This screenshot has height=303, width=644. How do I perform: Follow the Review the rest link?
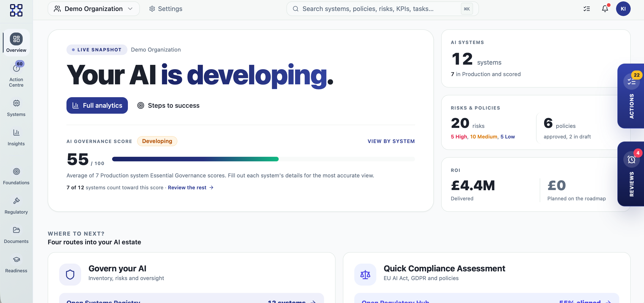pyautogui.click(x=190, y=187)
